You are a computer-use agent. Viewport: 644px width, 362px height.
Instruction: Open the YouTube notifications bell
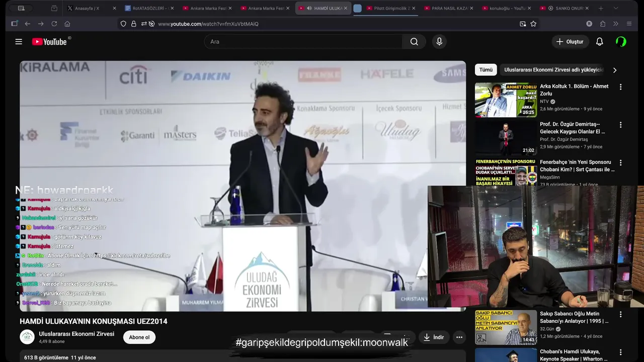point(599,42)
